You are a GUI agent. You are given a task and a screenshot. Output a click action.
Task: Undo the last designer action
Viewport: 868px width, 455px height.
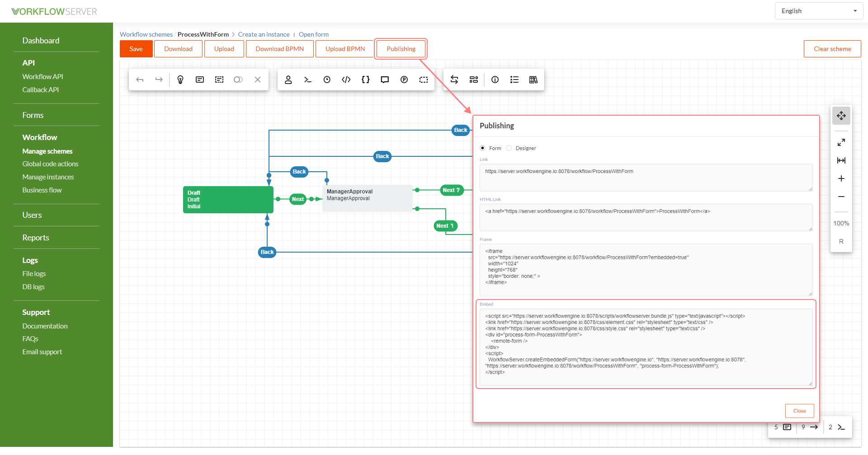(140, 80)
